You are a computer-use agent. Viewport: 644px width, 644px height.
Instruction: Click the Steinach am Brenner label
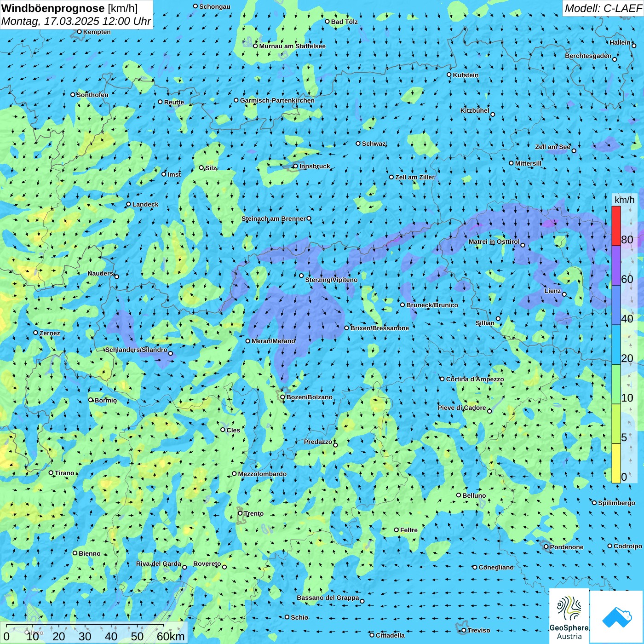point(273,218)
